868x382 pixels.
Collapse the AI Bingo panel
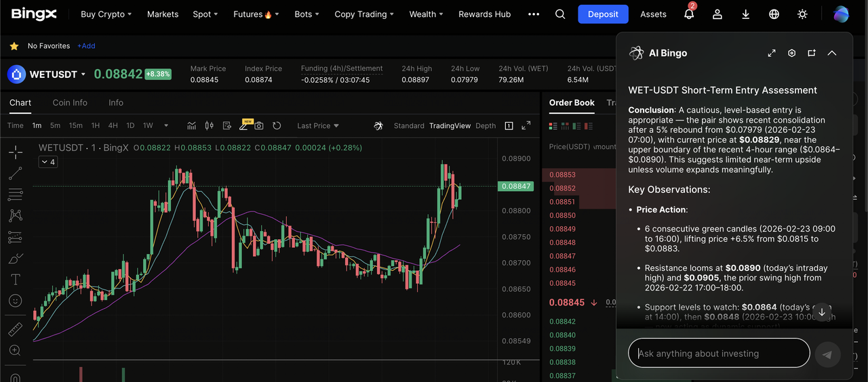(x=832, y=53)
